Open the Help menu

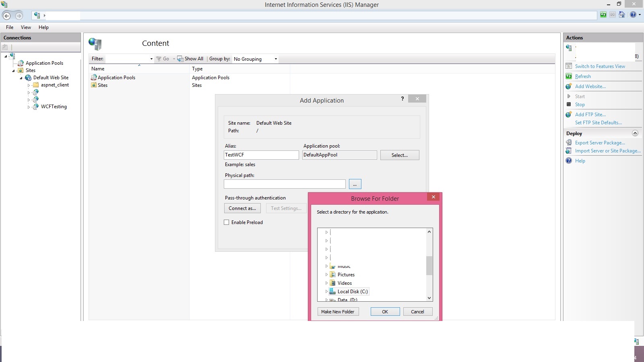tap(43, 27)
